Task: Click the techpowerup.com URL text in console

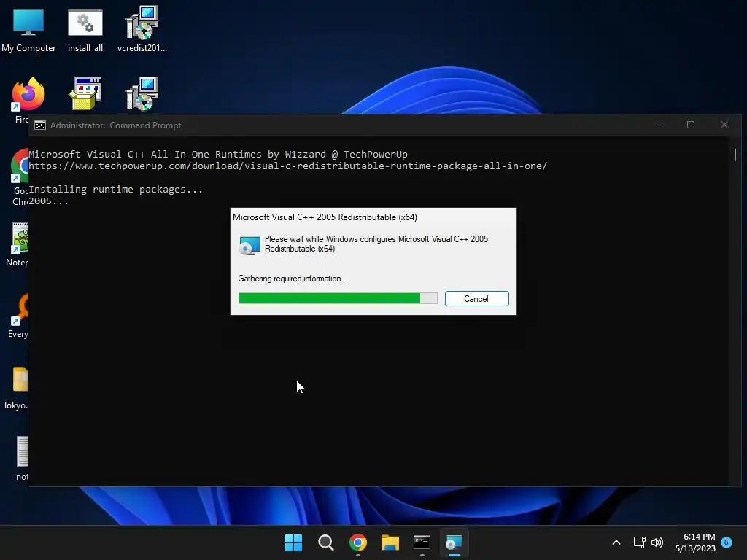Action: tap(287, 166)
